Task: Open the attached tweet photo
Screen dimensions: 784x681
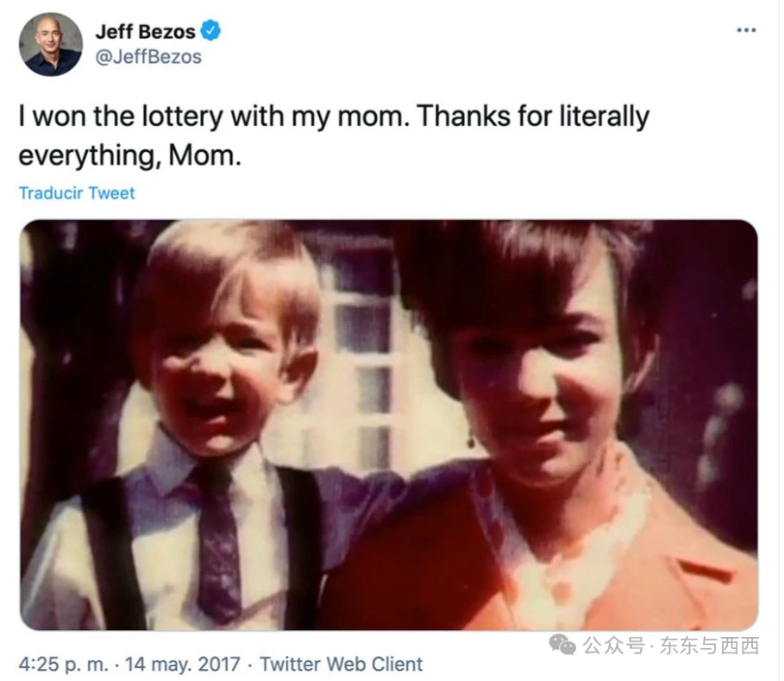Action: pos(388,425)
